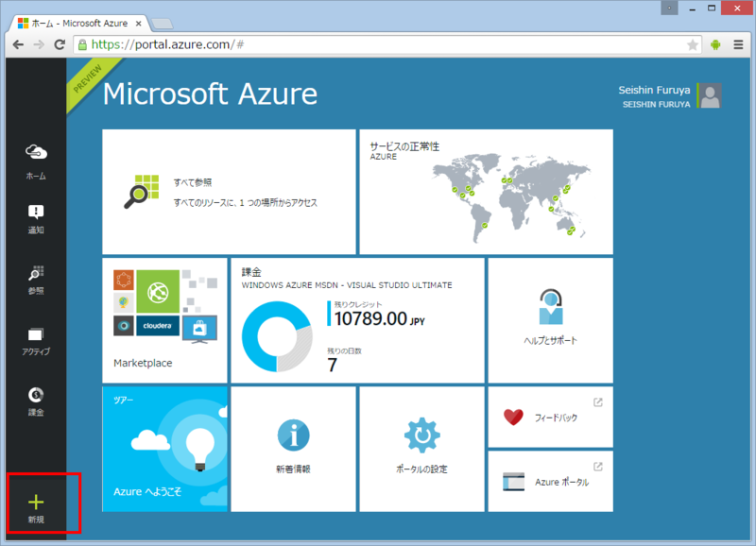Click the remaining credit 10789.00 value
756x546 pixels.
coord(380,318)
